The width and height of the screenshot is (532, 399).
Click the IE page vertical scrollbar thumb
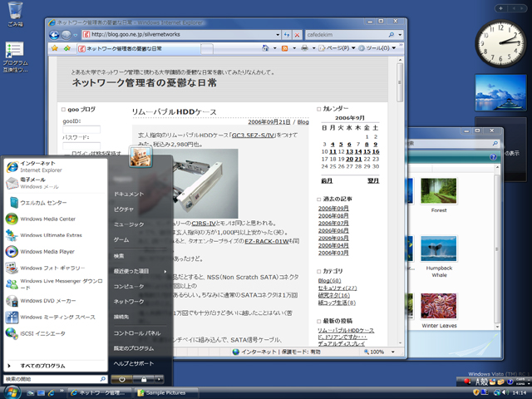400,82
